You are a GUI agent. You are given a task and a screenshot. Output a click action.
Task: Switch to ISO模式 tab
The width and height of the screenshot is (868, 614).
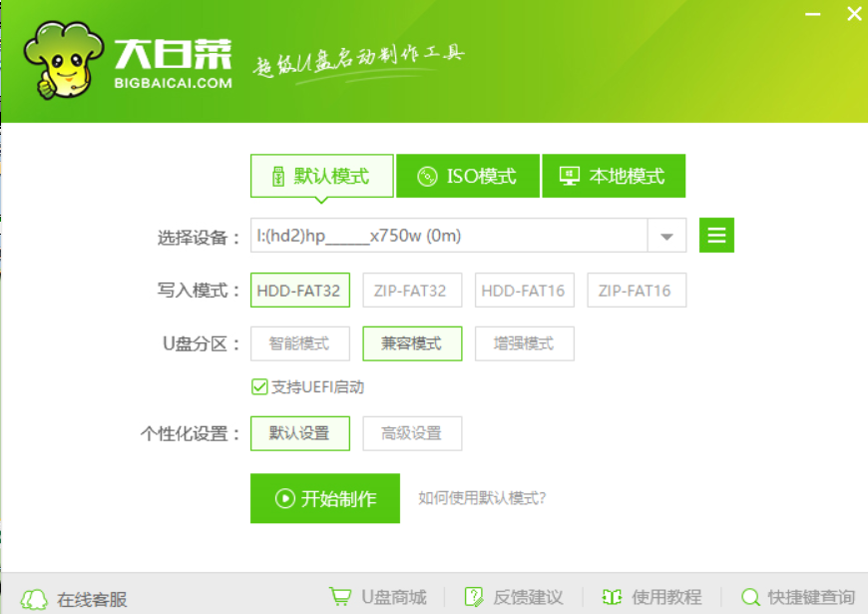click(468, 177)
